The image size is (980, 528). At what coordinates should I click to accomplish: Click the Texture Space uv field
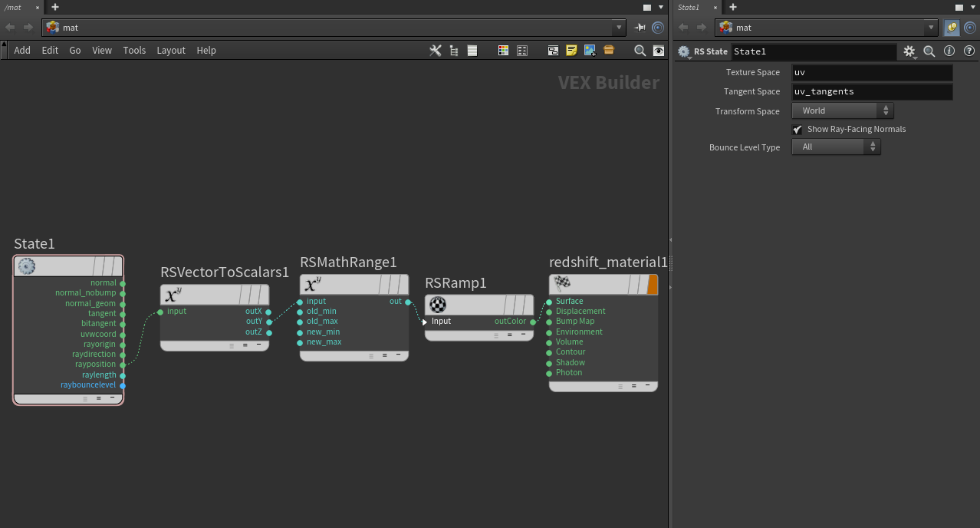click(872, 72)
